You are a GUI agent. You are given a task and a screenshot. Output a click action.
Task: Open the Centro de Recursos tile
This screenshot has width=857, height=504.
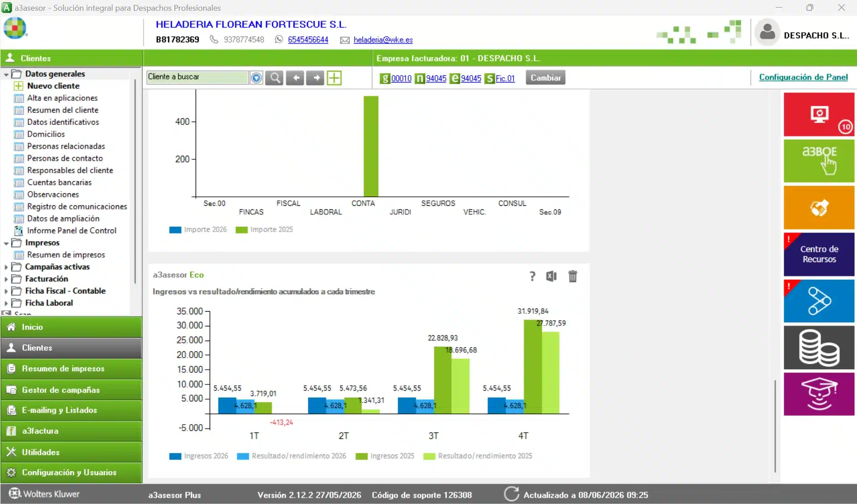pyautogui.click(x=819, y=254)
